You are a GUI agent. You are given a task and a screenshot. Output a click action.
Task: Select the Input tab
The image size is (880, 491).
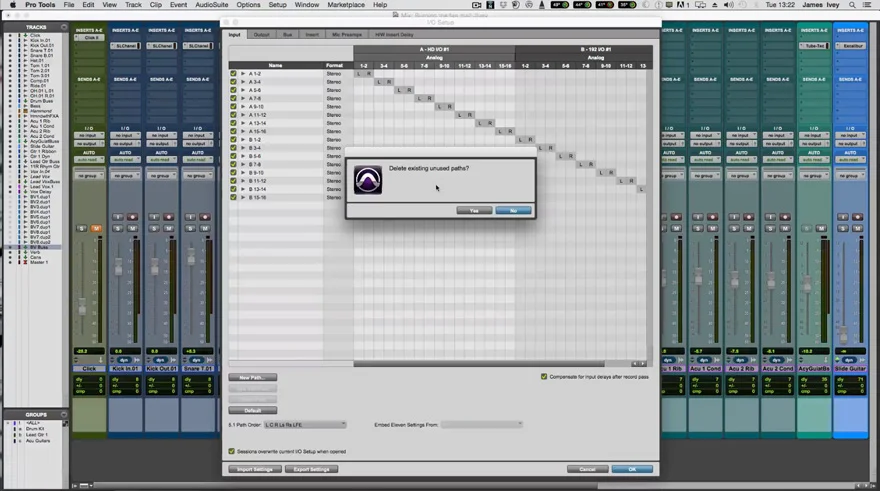(235, 35)
